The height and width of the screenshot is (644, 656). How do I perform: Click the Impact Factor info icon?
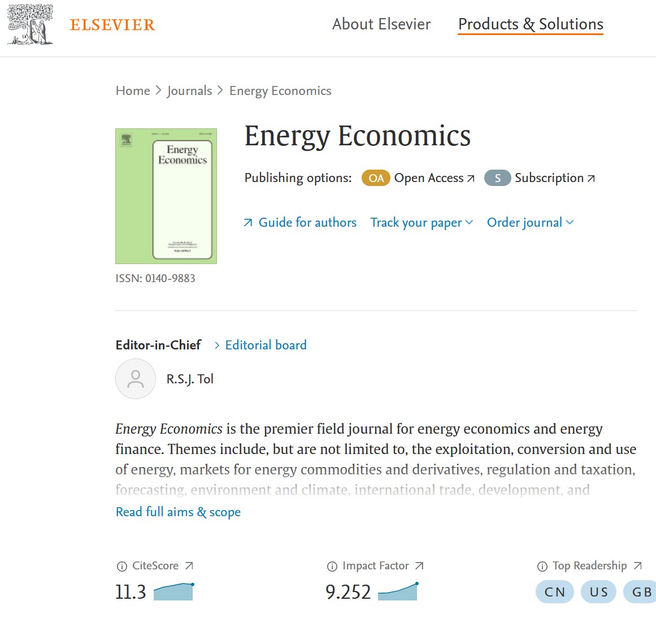pyautogui.click(x=332, y=567)
